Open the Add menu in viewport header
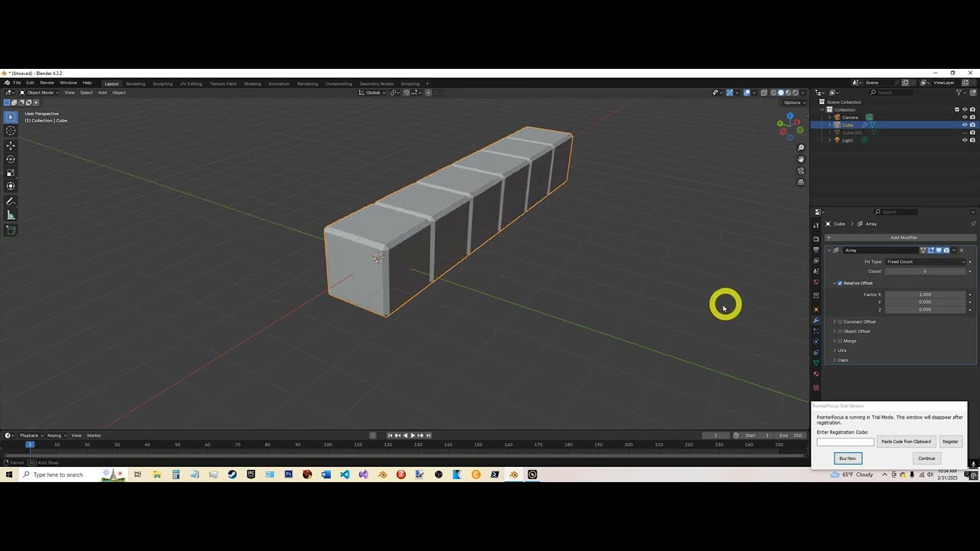The height and width of the screenshot is (551, 980). pos(103,93)
